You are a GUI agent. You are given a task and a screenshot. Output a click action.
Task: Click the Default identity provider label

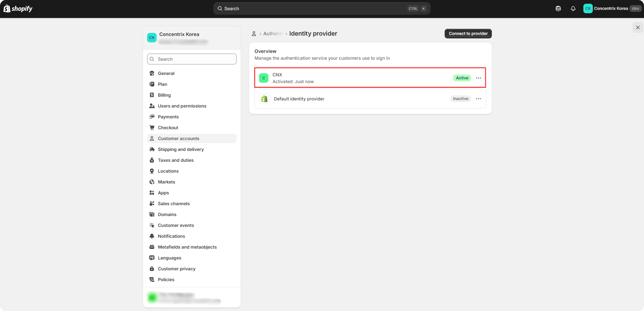pyautogui.click(x=299, y=99)
